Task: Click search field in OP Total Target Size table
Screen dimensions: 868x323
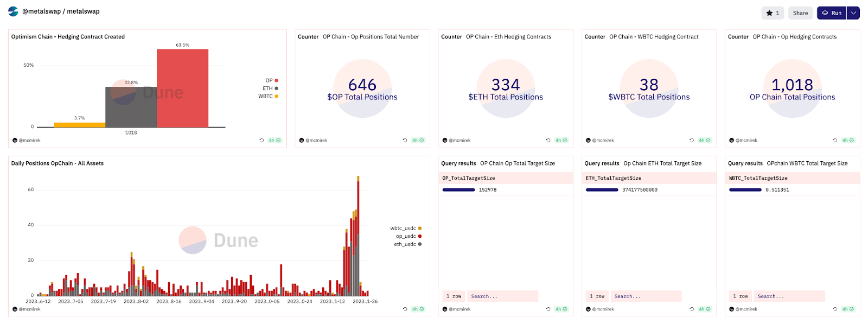Action: pos(502,296)
